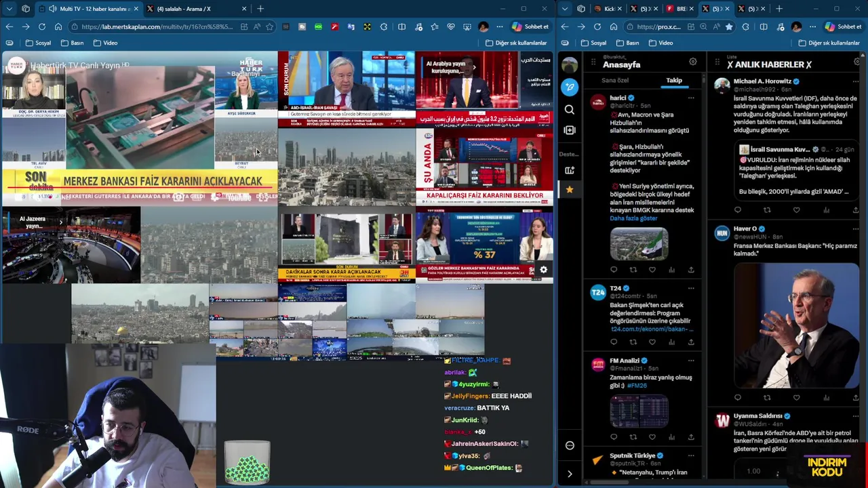
Task: Switch to Sana özel tab
Action: tap(615, 80)
